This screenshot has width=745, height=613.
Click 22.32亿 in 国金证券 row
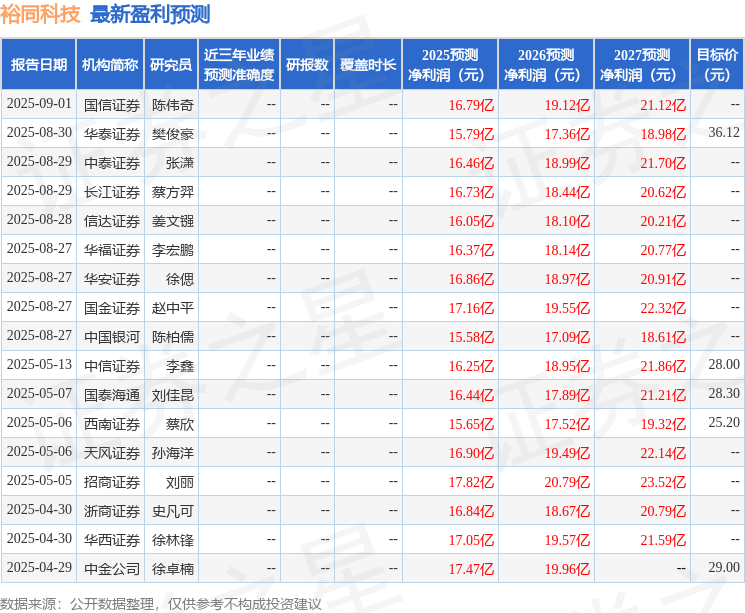click(663, 307)
